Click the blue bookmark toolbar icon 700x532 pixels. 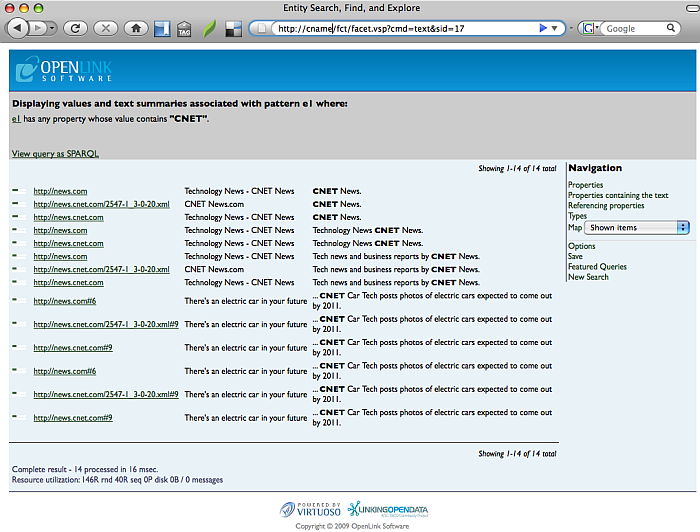pyautogui.click(x=162, y=29)
